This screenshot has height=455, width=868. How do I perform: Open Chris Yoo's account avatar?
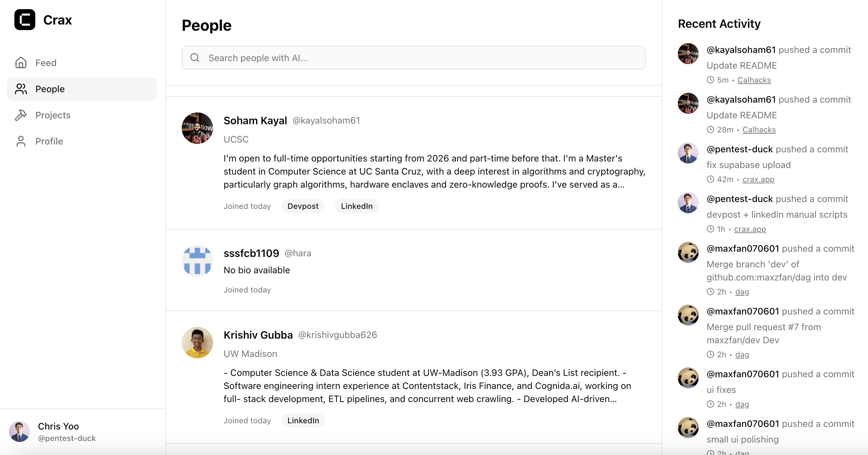tap(20, 431)
